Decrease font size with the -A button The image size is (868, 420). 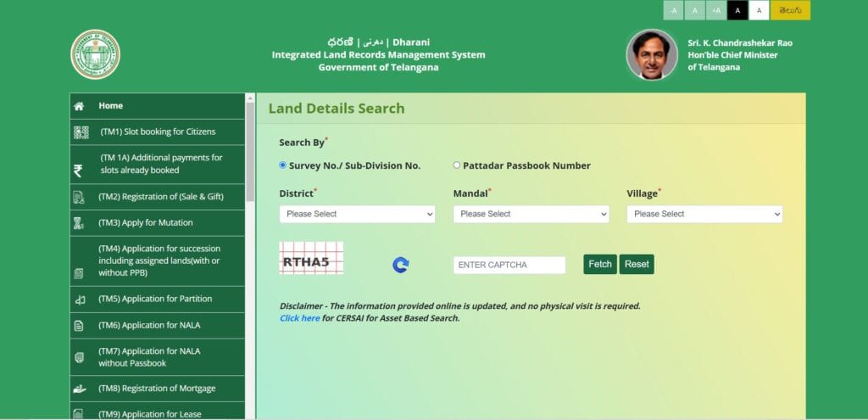[x=673, y=10]
